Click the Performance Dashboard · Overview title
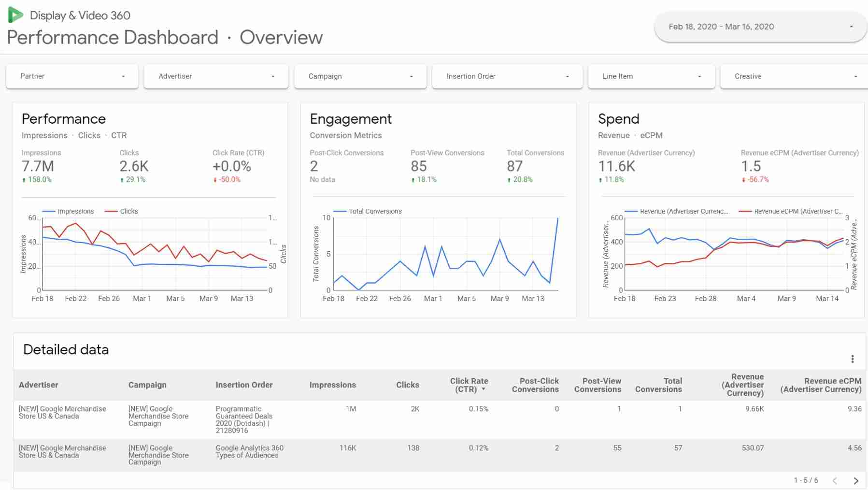Screen dimensions: 868x490 click(x=165, y=37)
